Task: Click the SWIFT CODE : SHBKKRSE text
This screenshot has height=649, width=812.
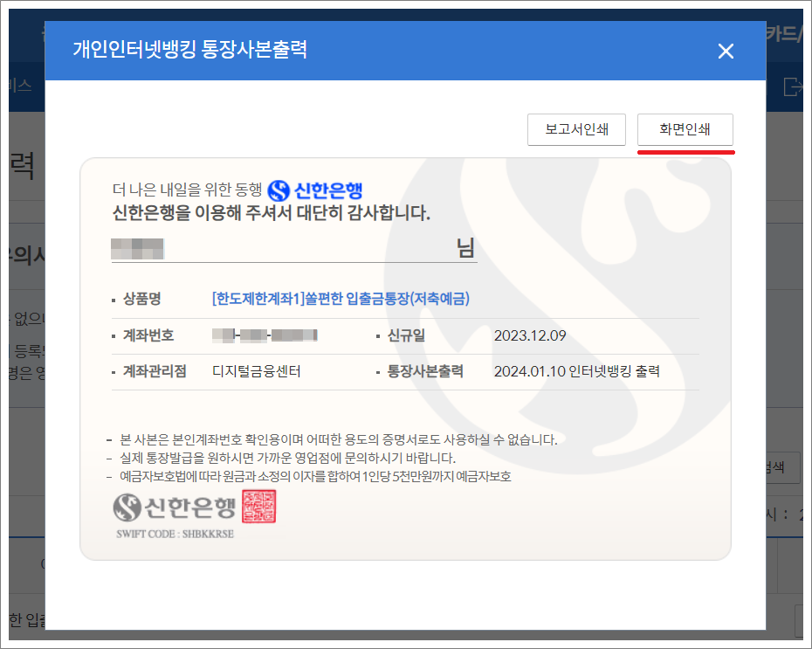Action: click(x=175, y=534)
